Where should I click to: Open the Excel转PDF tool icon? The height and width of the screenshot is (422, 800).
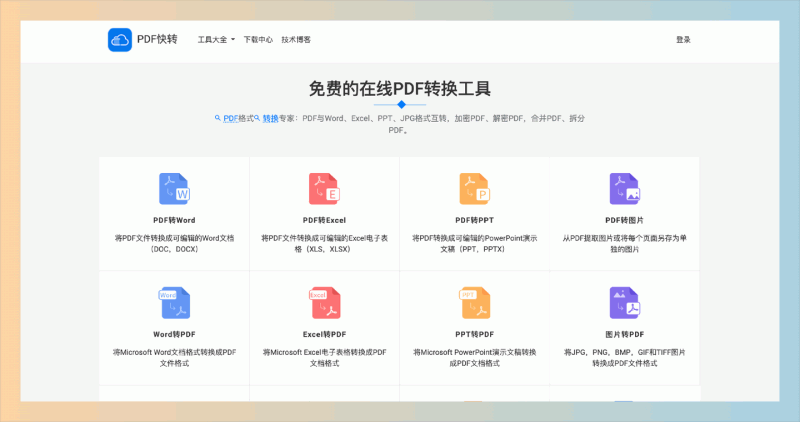324,303
